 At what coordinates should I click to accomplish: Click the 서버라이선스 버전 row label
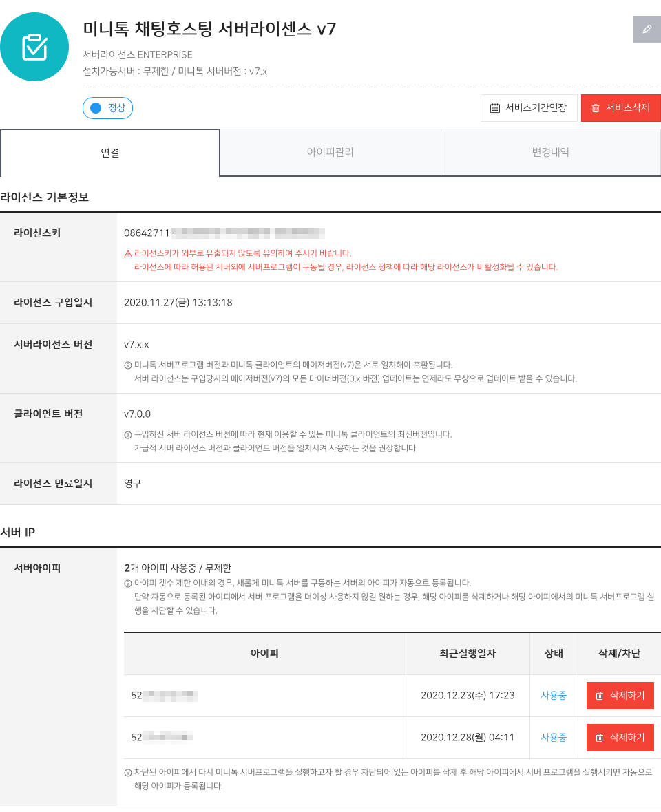click(x=53, y=345)
